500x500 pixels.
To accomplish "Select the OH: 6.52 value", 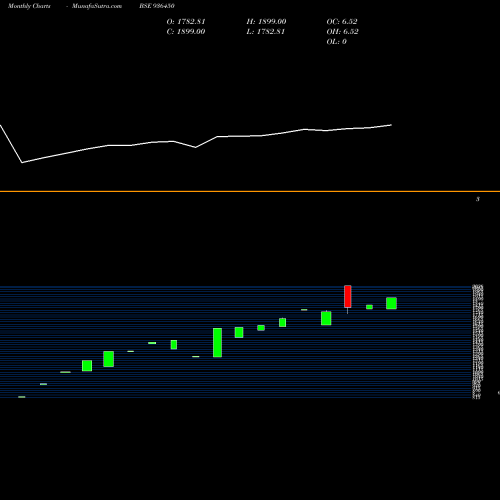I will pyautogui.click(x=343, y=32).
